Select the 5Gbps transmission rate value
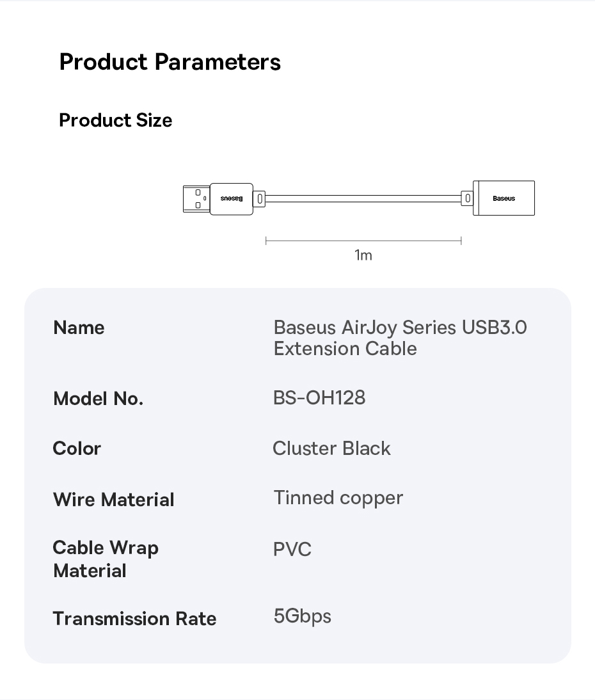The image size is (595, 700). (302, 616)
